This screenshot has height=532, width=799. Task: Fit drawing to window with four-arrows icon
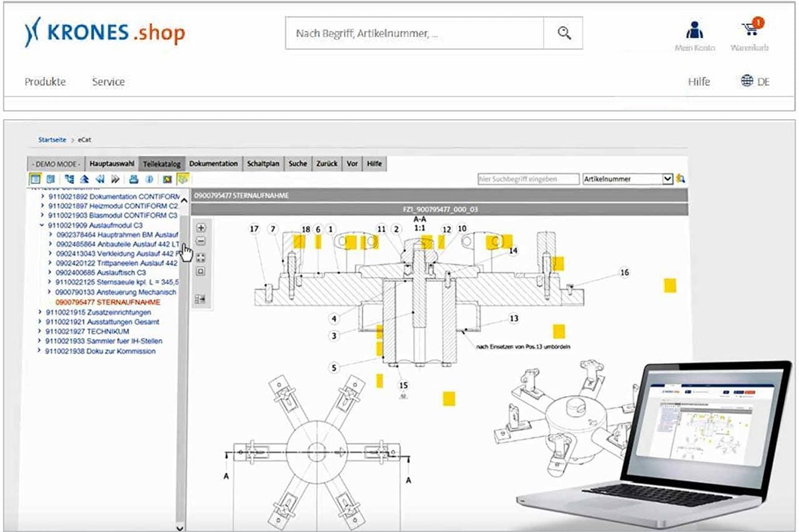point(201,258)
